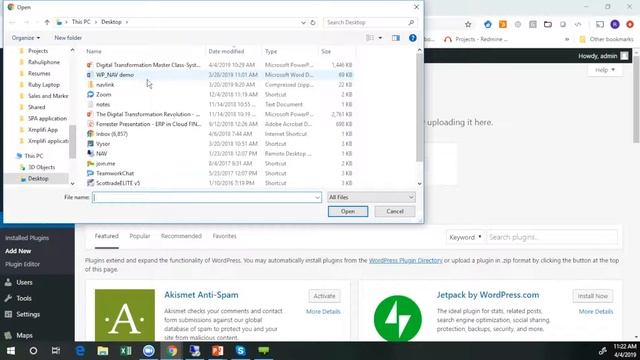This screenshot has width=640, height=360.
Task: Open the Organize dropdown menu
Action: click(26, 38)
